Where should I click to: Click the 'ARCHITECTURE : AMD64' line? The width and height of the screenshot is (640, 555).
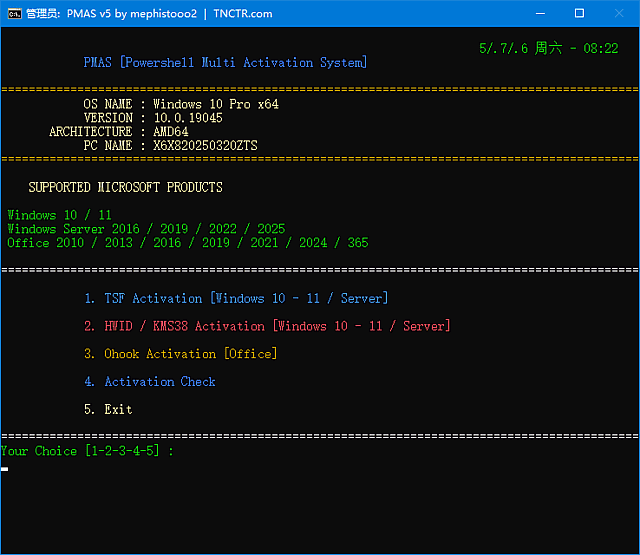click(x=119, y=131)
